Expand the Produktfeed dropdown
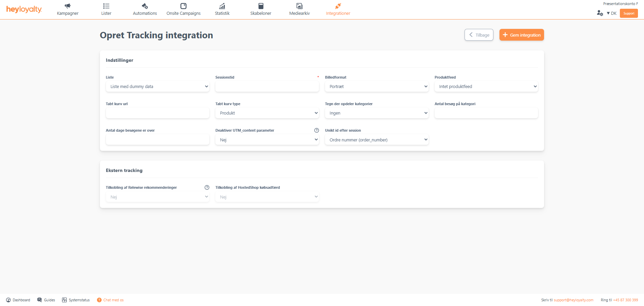The image size is (644, 306). (x=486, y=86)
